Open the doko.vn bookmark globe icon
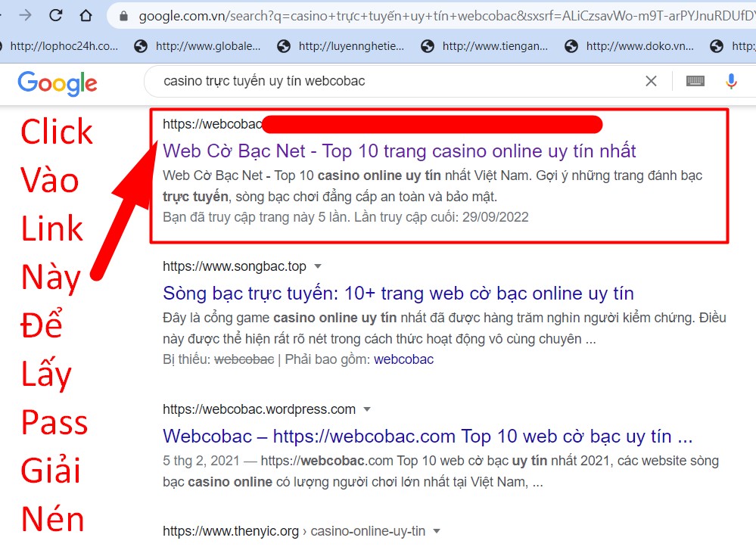 (571, 46)
